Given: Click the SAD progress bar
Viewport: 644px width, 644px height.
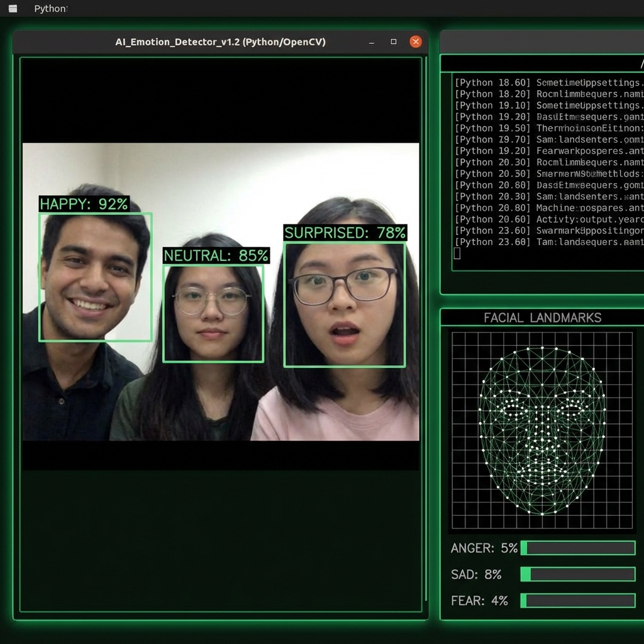Looking at the screenshot, I should (578, 574).
